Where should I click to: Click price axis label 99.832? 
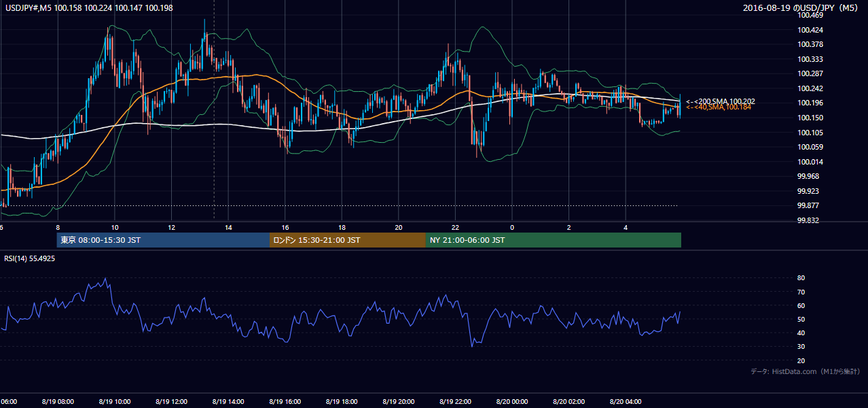click(808, 220)
